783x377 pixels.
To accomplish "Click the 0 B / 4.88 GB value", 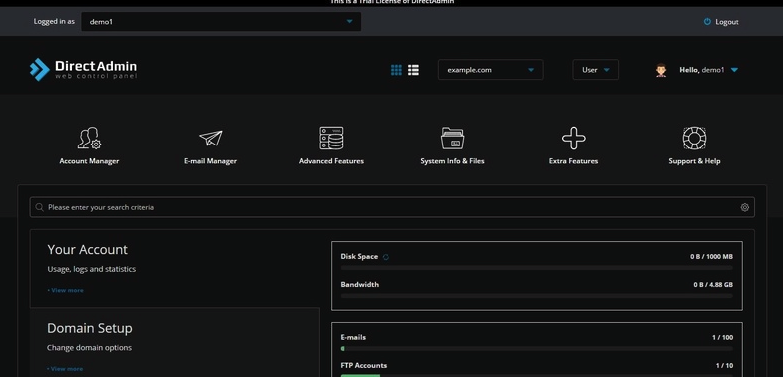I will tap(713, 285).
